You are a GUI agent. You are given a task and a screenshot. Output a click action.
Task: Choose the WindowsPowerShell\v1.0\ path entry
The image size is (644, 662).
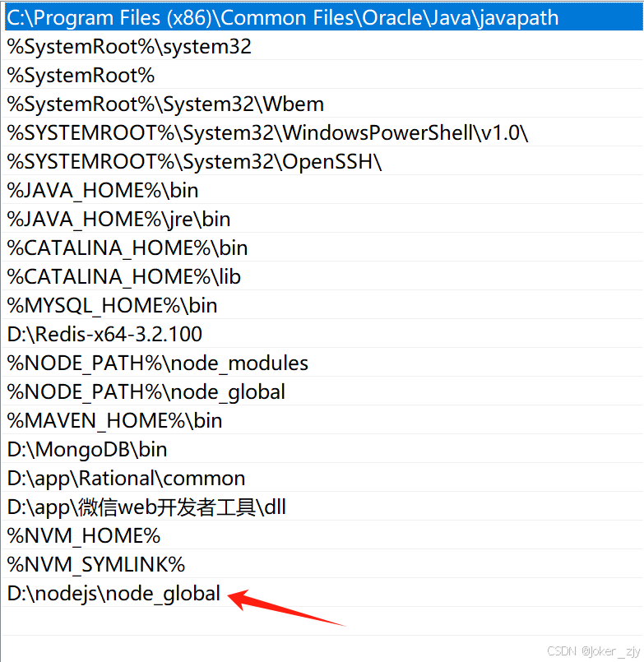[324, 132]
